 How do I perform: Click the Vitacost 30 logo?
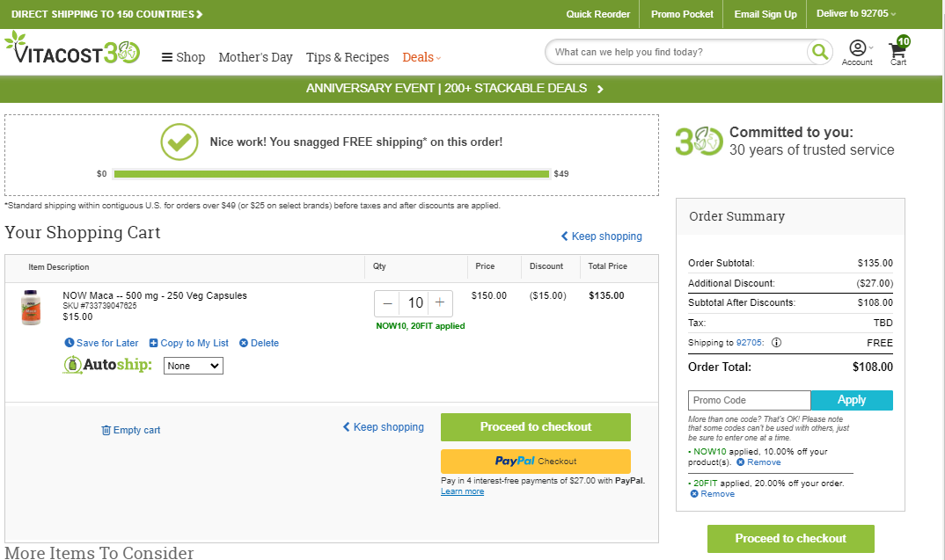tap(72, 48)
